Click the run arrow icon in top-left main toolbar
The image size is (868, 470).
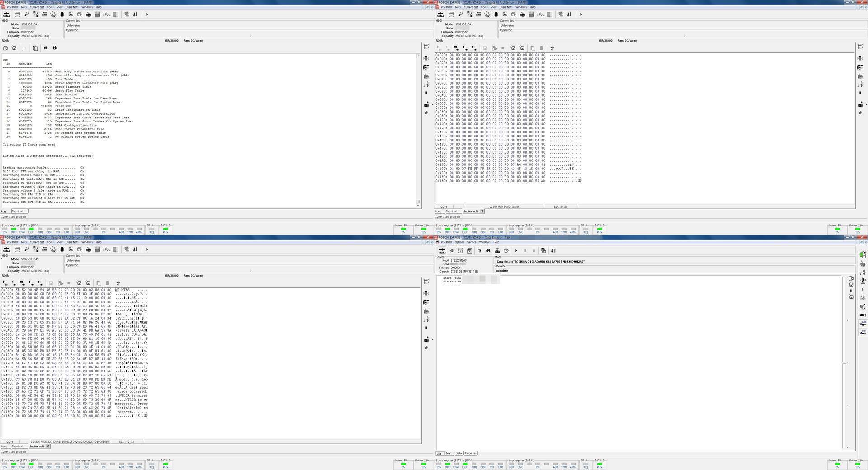147,14
